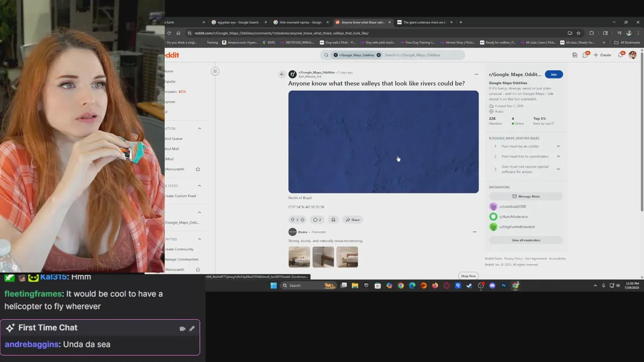The height and width of the screenshot is (362, 644).
Task: Open Mod Mail in the sidebar
Action: point(172,149)
